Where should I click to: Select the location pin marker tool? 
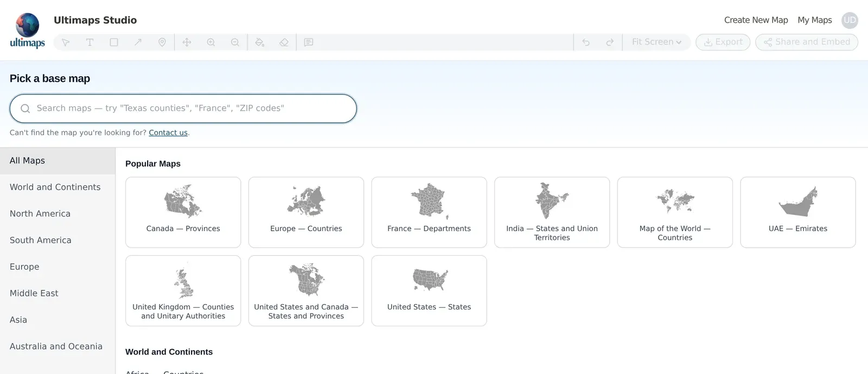(x=162, y=42)
